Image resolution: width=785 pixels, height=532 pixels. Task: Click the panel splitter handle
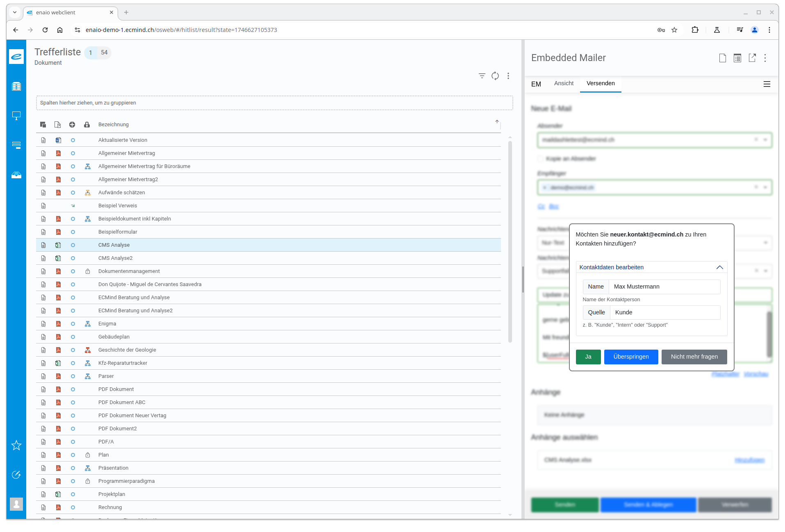pos(523,280)
